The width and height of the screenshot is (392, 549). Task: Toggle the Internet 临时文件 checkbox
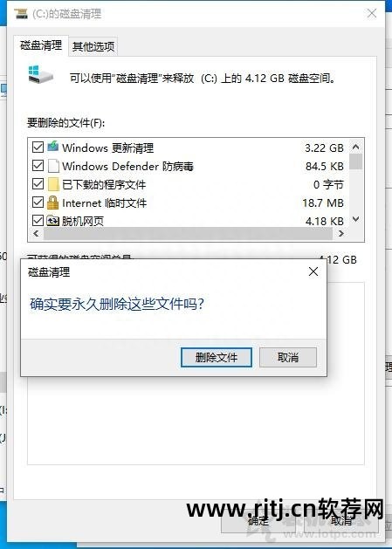38,202
